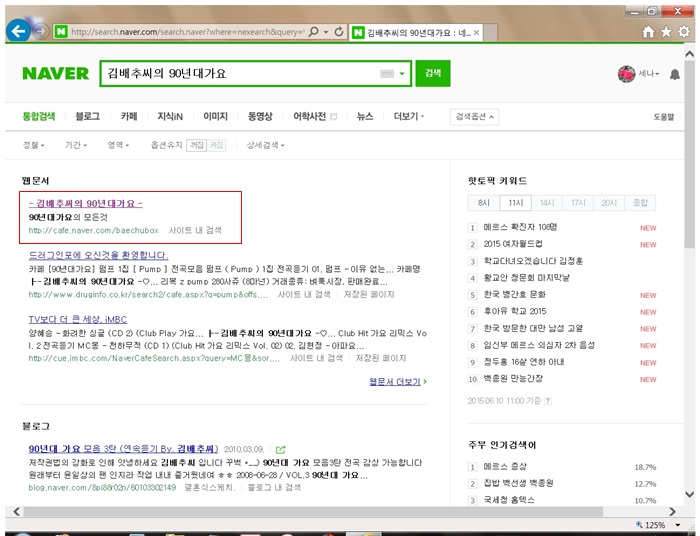The width and height of the screenshot is (700, 536).
Task: Click the new-window icon beside 어학사전
Action: [333, 117]
